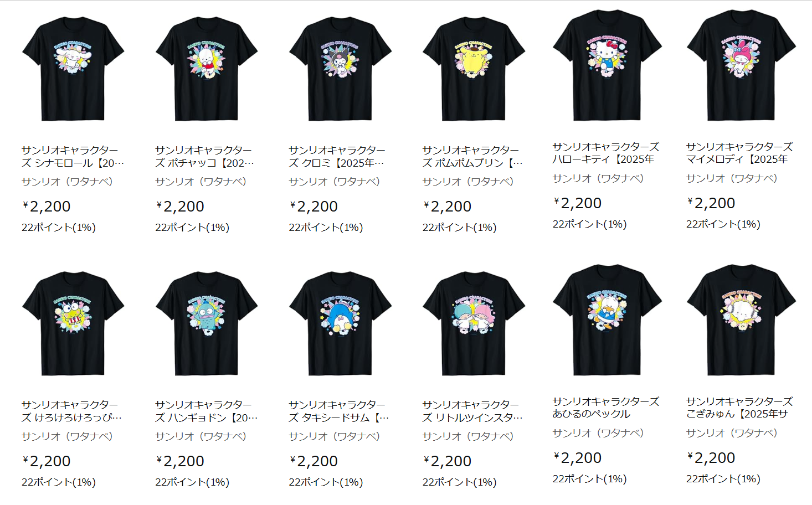Open the title link for あひるのペックル

click(x=606, y=408)
